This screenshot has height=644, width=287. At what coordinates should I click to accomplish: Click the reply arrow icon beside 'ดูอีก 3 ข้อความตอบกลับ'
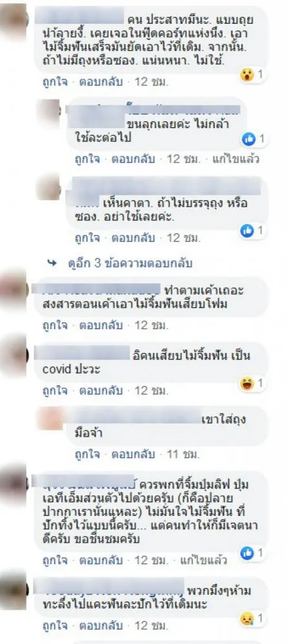(x=52, y=263)
